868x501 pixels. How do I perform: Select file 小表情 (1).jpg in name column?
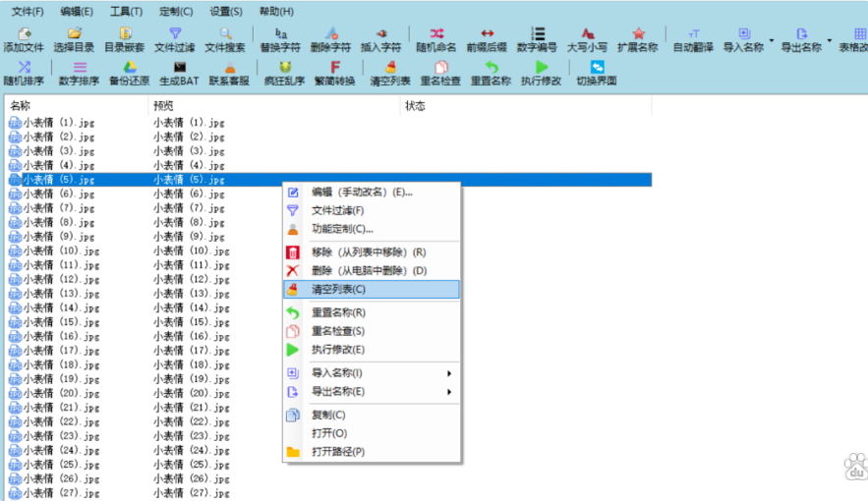pyautogui.click(x=58, y=122)
